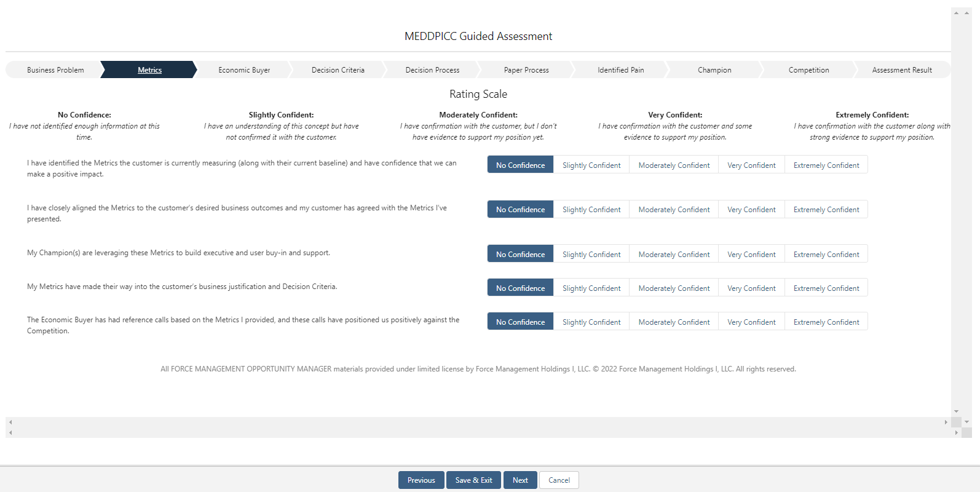Set aligned Metrics question to Moderately Confident
The height and width of the screenshot is (492, 980).
(674, 210)
